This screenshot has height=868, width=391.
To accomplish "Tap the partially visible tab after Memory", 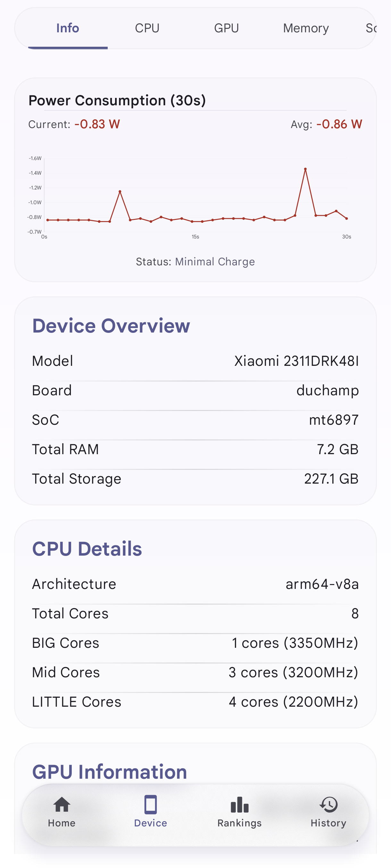I will click(x=370, y=28).
